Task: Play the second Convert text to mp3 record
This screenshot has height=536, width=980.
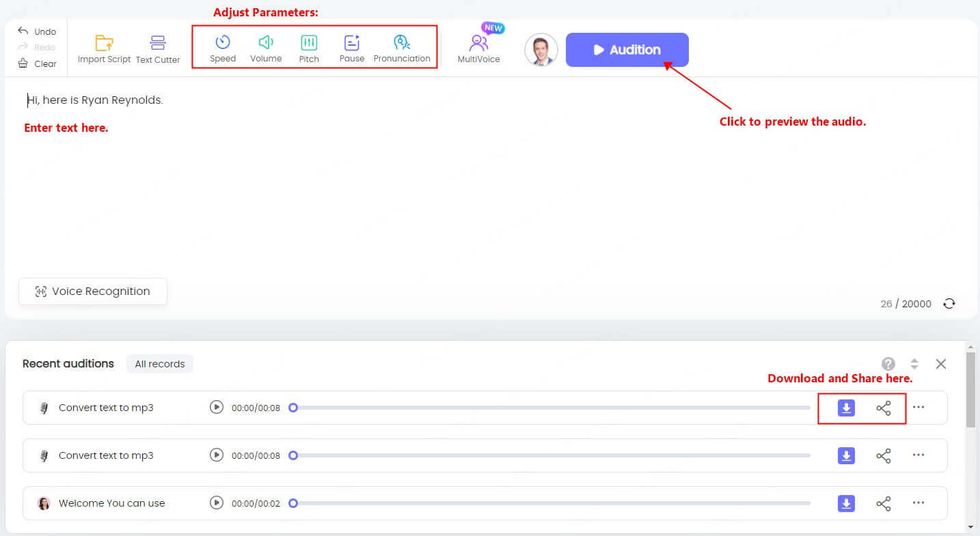Action: (217, 455)
